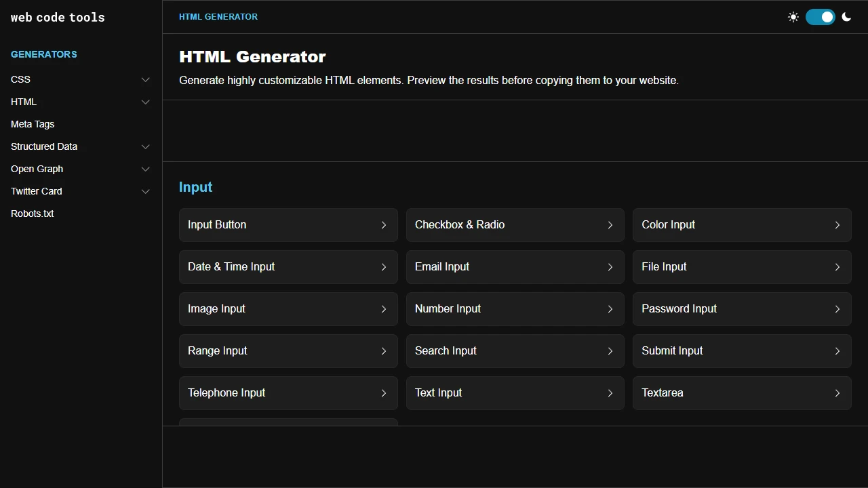Toggle the dark mode switch
The height and width of the screenshot is (488, 868).
(821, 17)
